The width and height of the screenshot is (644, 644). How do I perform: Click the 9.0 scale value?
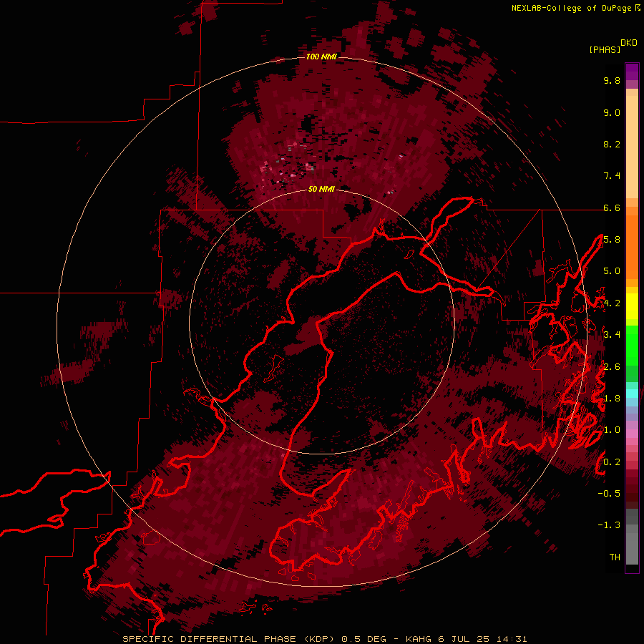coord(612,113)
